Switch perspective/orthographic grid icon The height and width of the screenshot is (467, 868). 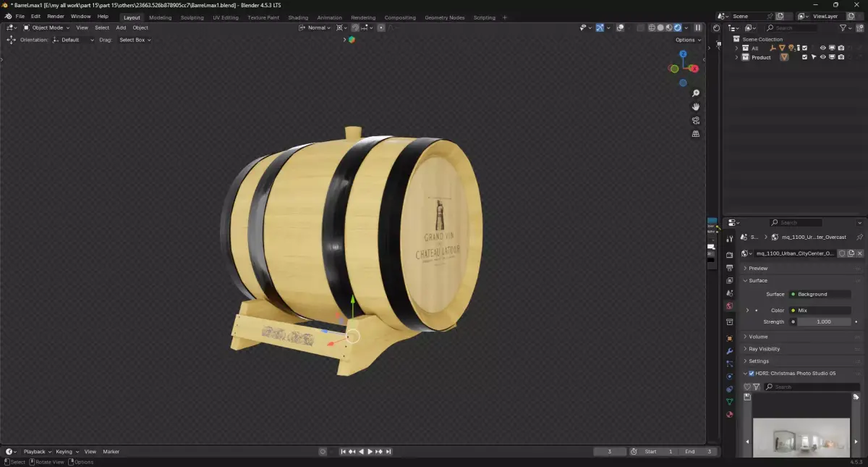point(696,134)
